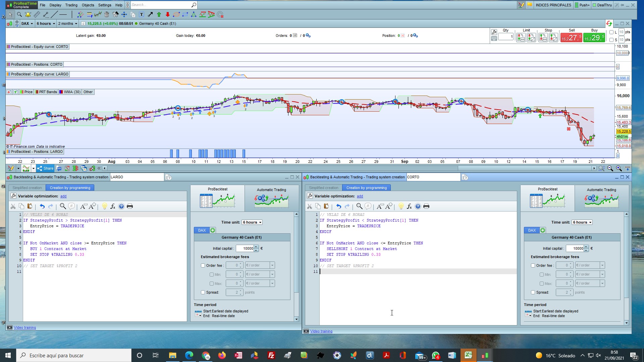Enable Spread checkbox in CORTO panel
Viewport: 644px width, 362px height.
point(533,292)
